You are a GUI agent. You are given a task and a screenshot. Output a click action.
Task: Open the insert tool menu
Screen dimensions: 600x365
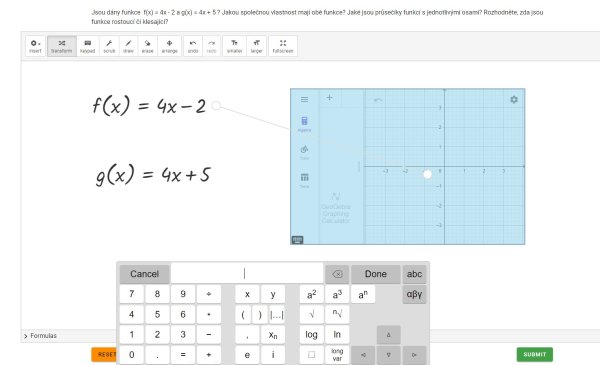pos(35,46)
